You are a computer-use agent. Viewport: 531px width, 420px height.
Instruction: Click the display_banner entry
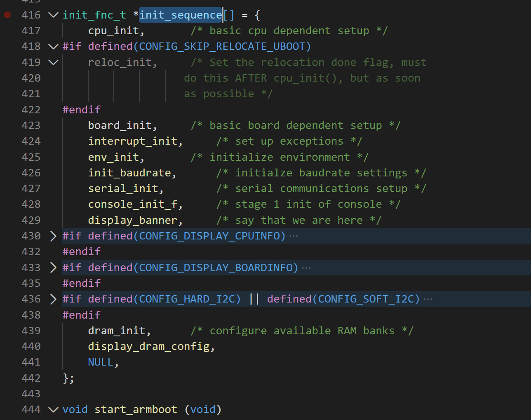pos(133,220)
